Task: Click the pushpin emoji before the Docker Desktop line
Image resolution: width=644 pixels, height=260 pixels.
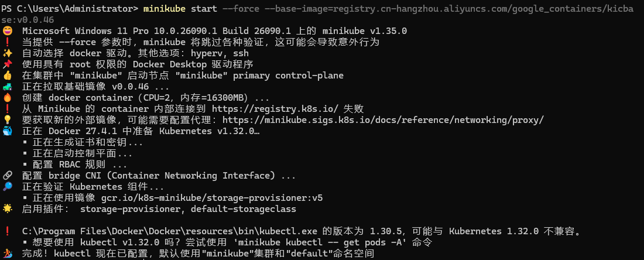Action: (x=7, y=64)
